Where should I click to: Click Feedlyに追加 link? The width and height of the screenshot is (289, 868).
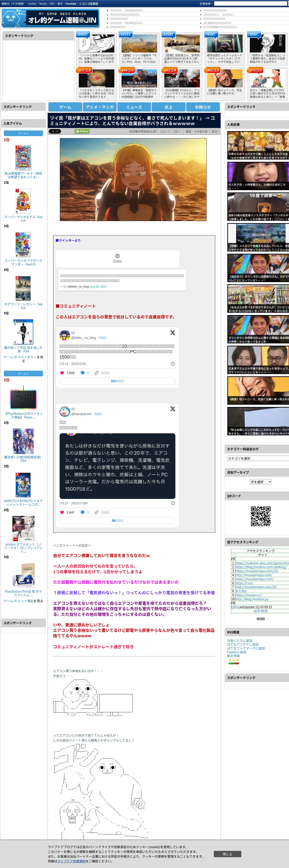point(237,652)
